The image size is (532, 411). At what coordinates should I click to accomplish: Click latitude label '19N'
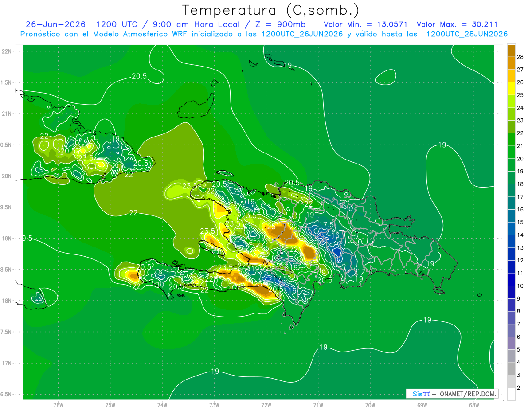coord(7,239)
